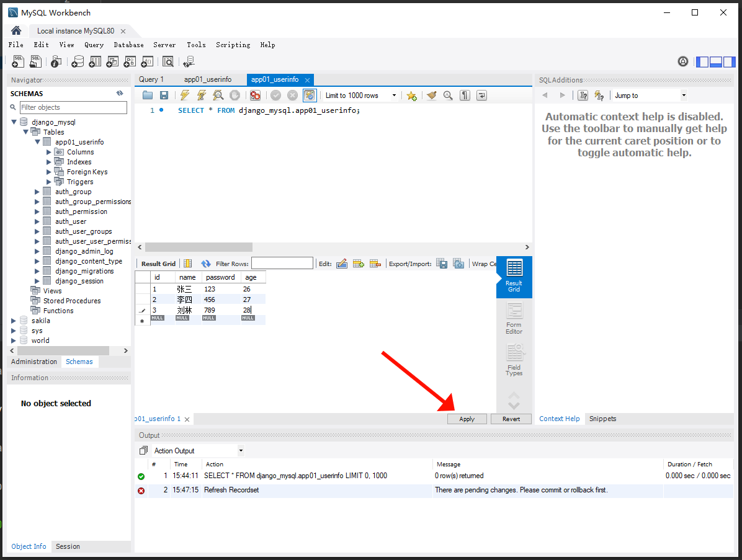742x560 pixels.
Task: Close the active app01_userinfo tab
Action: tap(308, 80)
